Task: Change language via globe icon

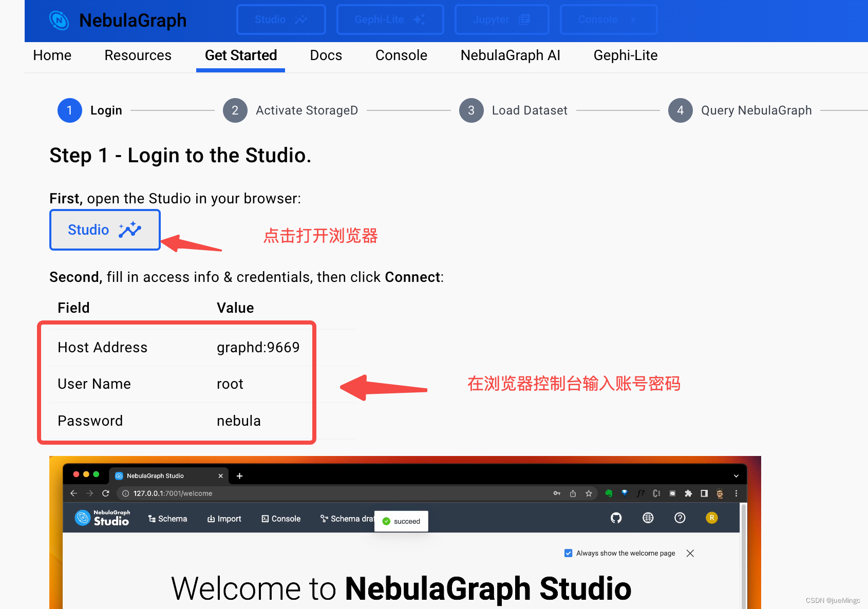Action: click(x=648, y=518)
